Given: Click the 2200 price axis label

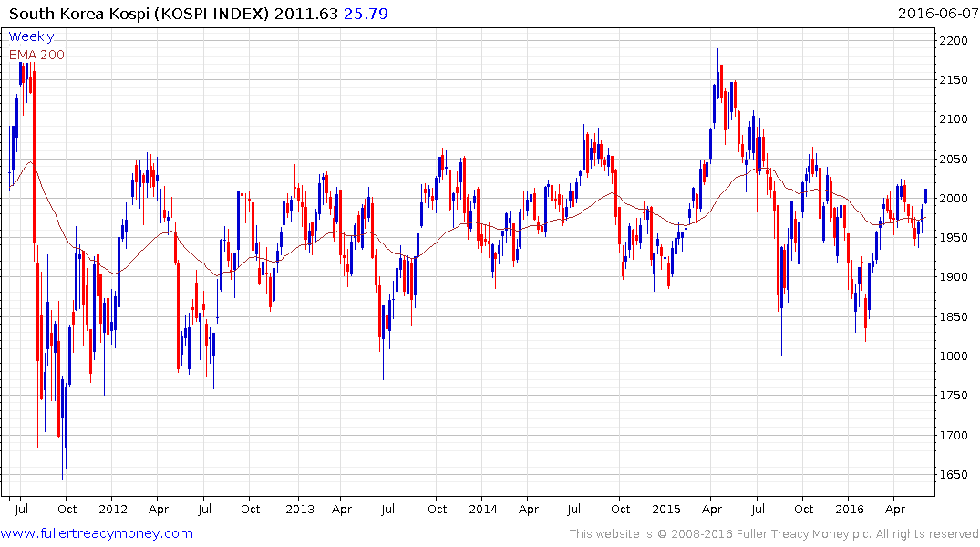Looking at the screenshot, I should (954, 41).
